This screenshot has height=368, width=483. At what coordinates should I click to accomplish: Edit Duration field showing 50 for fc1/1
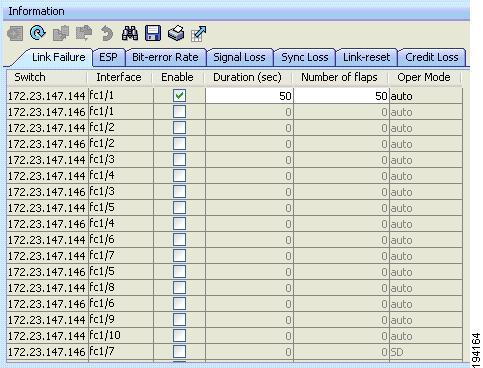click(x=249, y=96)
